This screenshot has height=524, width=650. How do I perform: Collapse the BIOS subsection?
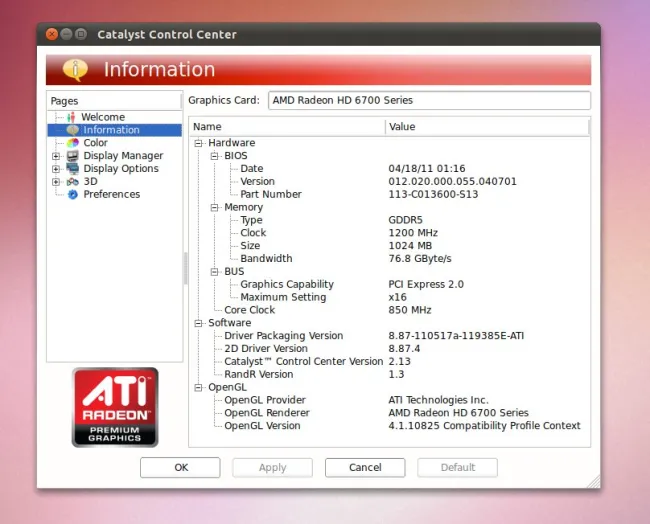pyautogui.click(x=214, y=156)
